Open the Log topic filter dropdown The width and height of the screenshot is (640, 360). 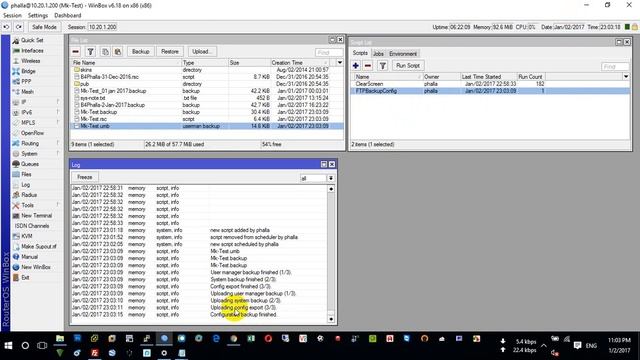click(331, 178)
